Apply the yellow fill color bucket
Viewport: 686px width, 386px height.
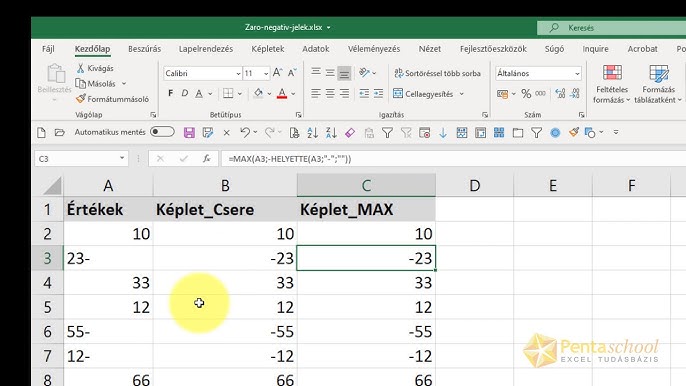[258, 94]
